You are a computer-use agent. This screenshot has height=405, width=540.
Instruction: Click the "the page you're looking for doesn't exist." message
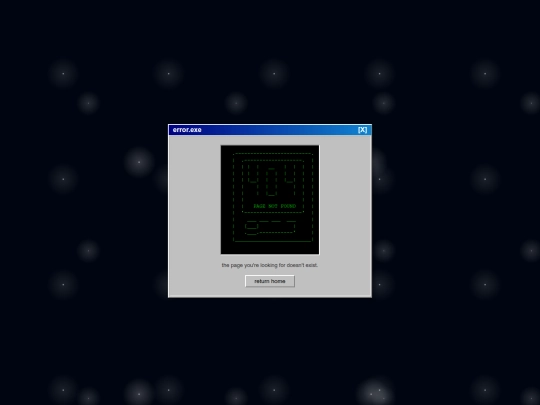[270, 265]
